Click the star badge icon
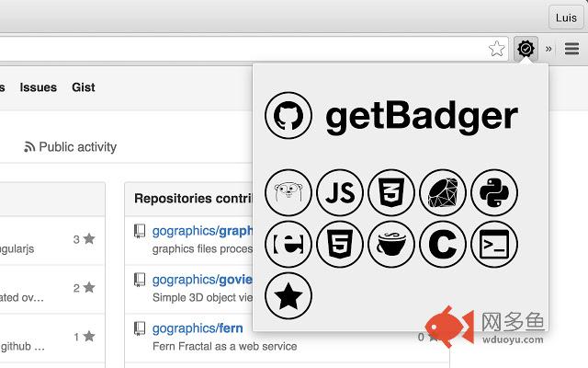Screen dimensions: 588x368 [288, 295]
